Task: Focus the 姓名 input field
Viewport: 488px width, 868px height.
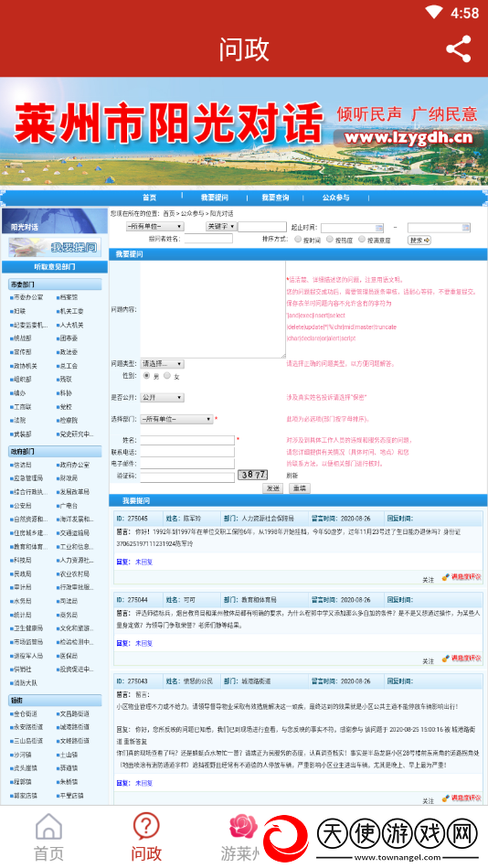Action: [187, 440]
